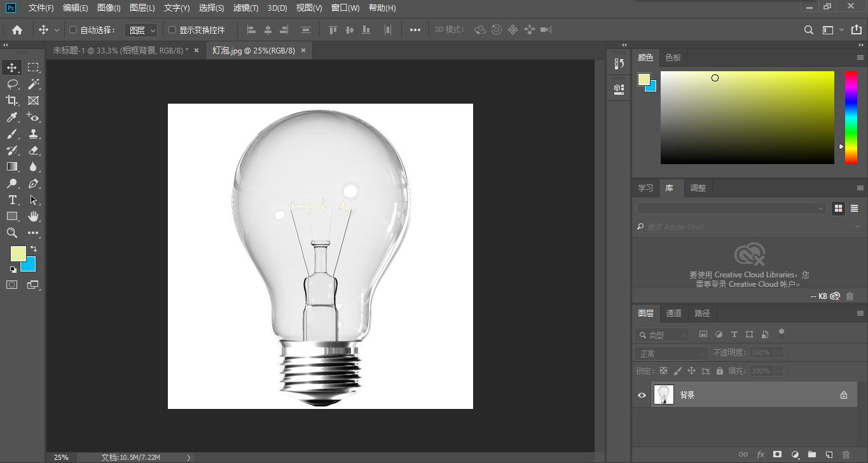Open the layer filter 类型 dropdown
Screen dimensions: 868x463
click(662, 335)
